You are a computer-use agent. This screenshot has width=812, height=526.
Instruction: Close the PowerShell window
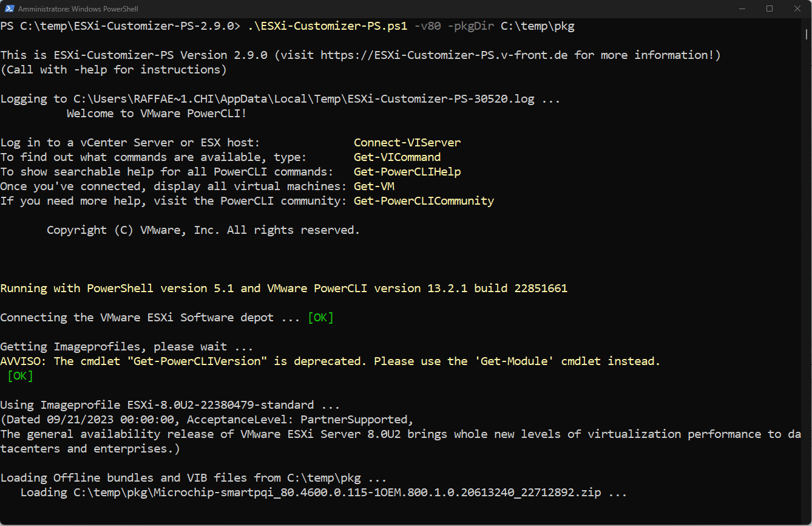pos(797,9)
